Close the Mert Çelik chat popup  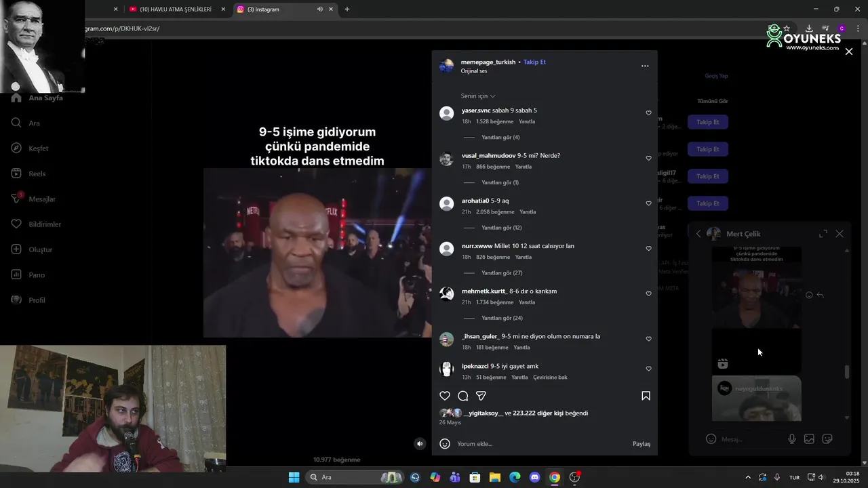[x=840, y=234]
